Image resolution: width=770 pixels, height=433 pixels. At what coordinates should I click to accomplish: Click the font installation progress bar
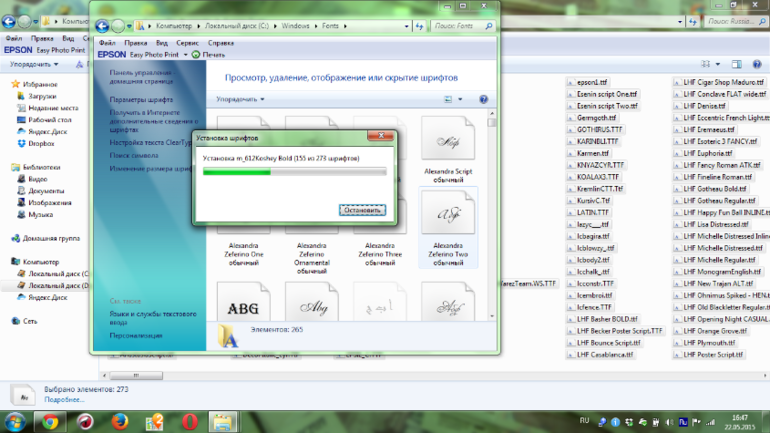pyautogui.click(x=294, y=172)
